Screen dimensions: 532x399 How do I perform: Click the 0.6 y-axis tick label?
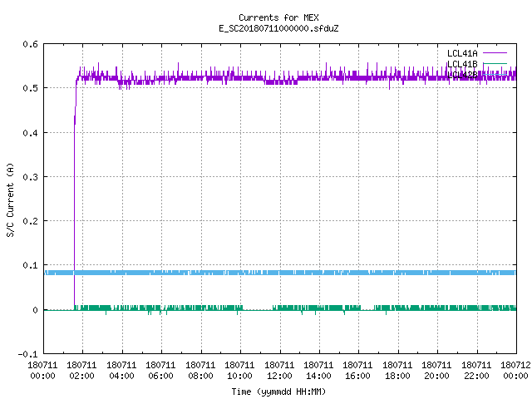pos(30,44)
